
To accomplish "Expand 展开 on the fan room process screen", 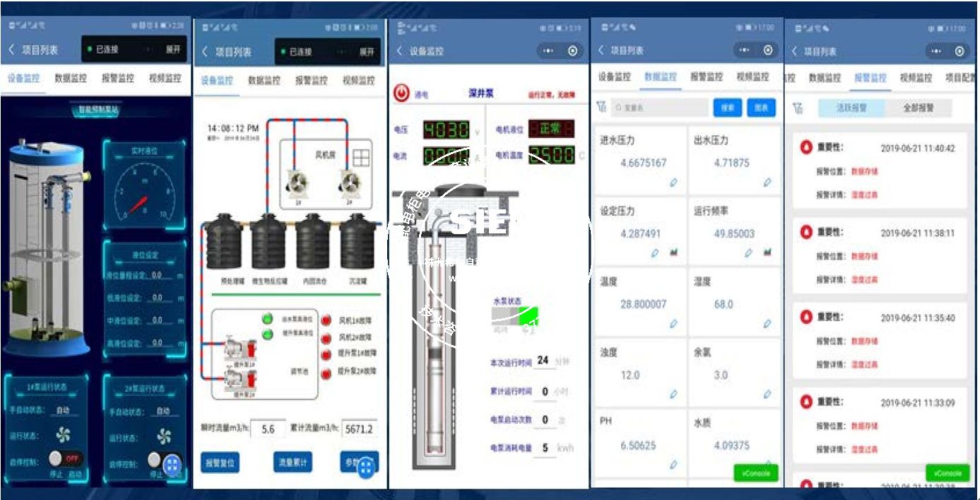I will 366,52.
